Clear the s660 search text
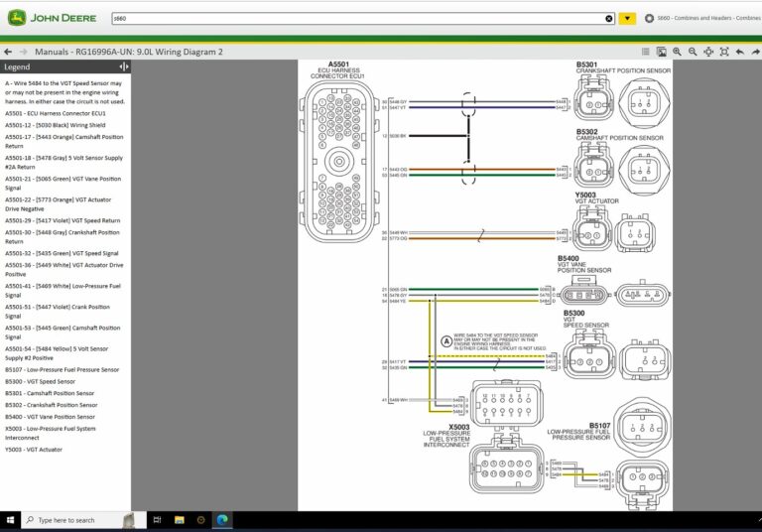Viewport: 762px width, 532px height. pyautogui.click(x=609, y=18)
